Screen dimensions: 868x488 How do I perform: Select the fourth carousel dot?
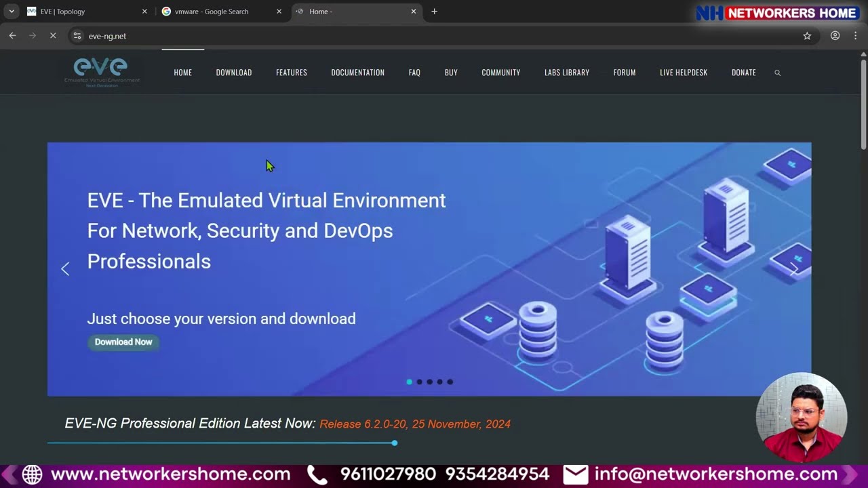(439, 382)
